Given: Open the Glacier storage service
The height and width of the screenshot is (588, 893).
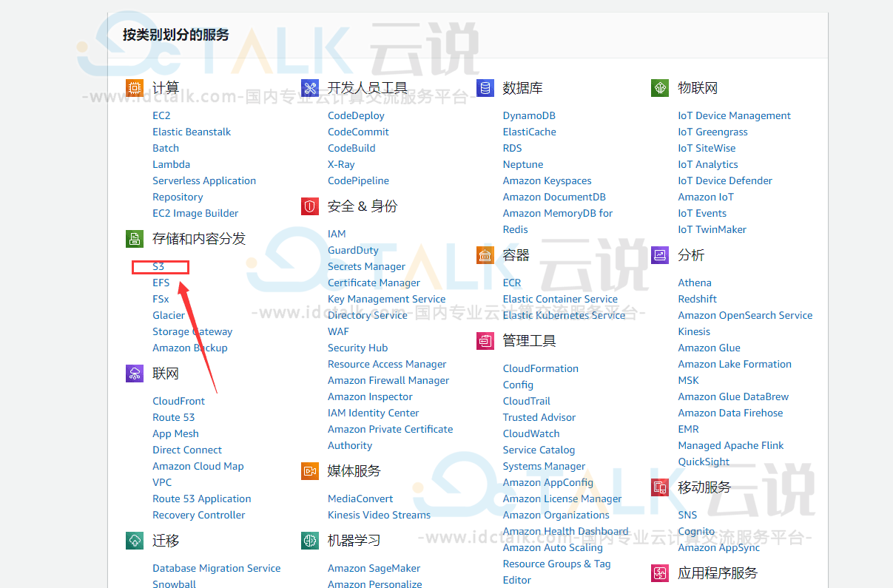Looking at the screenshot, I should tap(169, 315).
